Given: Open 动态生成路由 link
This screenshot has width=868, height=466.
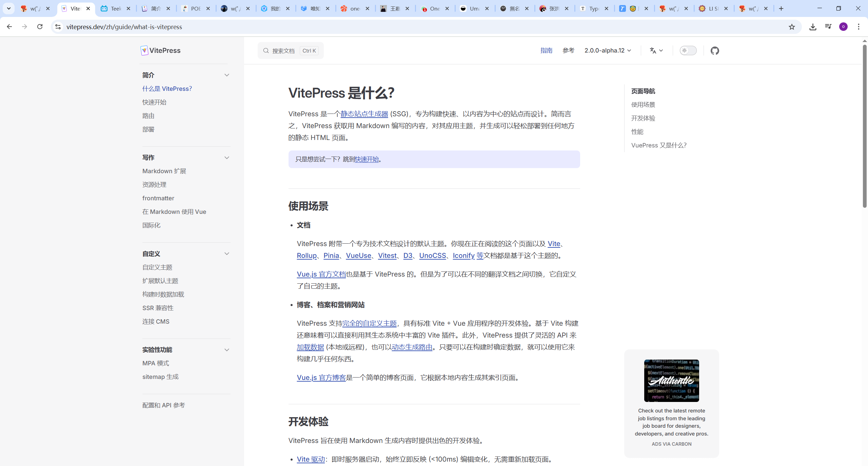Looking at the screenshot, I should click(x=412, y=347).
